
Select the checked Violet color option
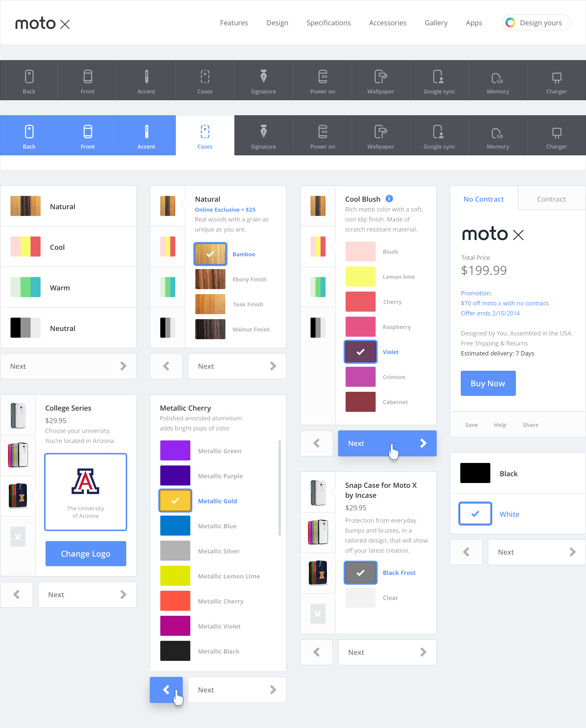[x=361, y=352]
